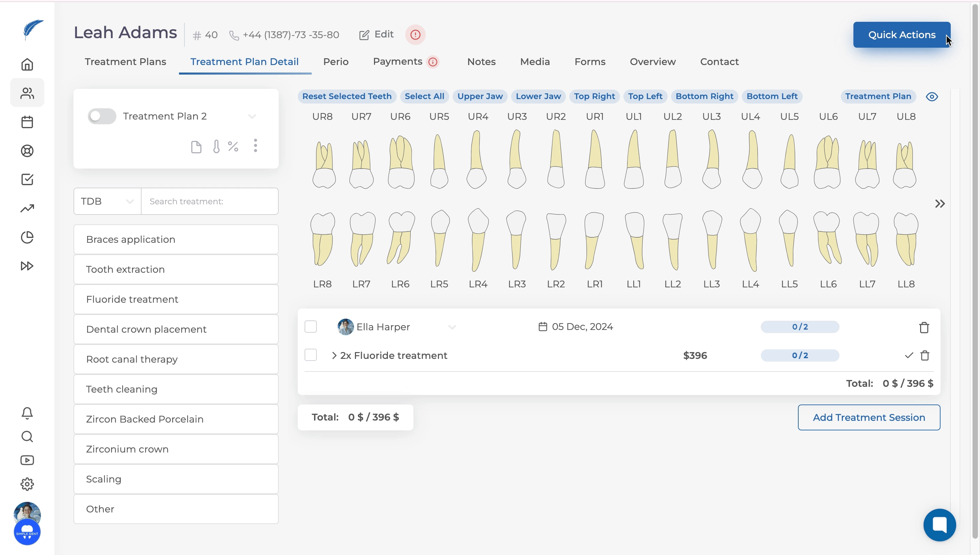
Task: Toggle the Treatment Plan 2 switch
Action: (102, 116)
